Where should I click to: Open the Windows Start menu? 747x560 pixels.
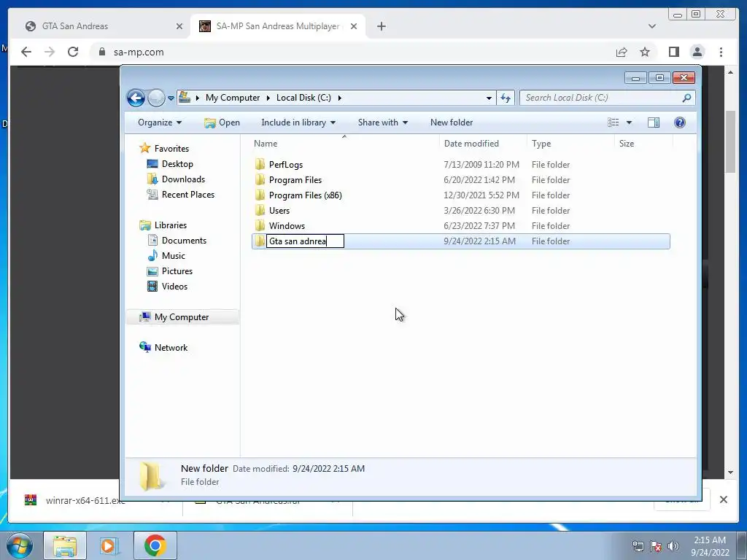tap(19, 545)
